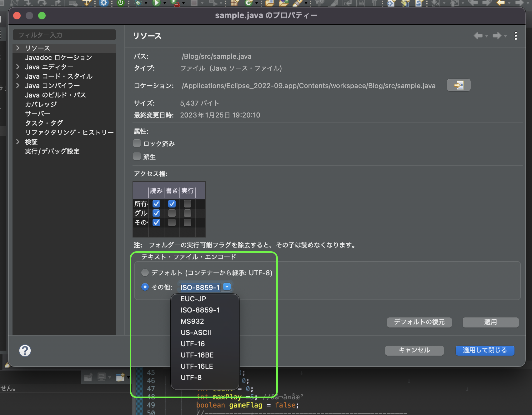532x415 pixels.
Task: Open sample.java location in system explorer icon
Action: point(459,85)
